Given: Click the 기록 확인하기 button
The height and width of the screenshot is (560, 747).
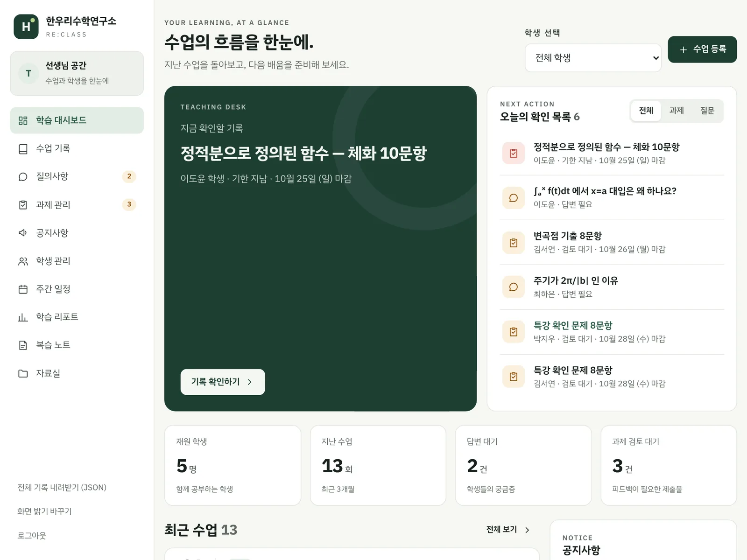Looking at the screenshot, I should (x=223, y=382).
